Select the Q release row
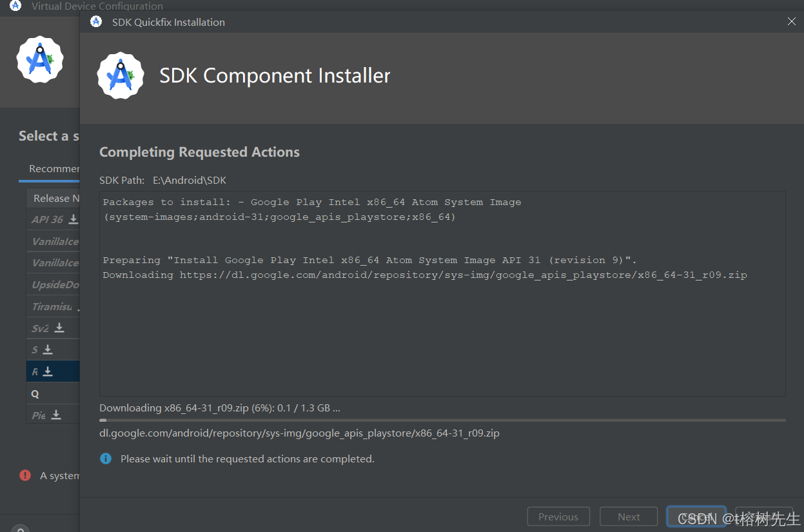 click(53, 393)
